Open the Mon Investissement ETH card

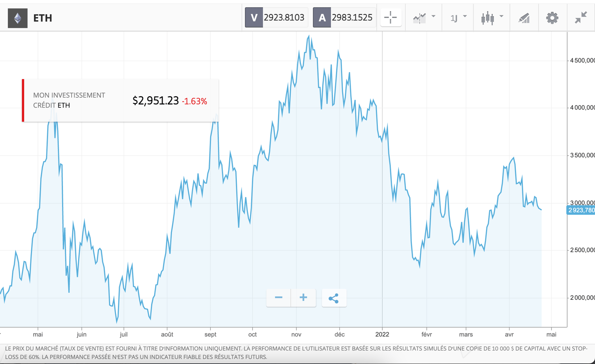click(x=120, y=100)
